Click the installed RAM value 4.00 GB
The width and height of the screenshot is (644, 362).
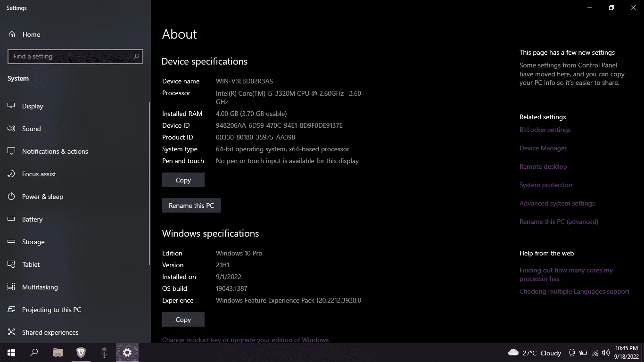click(x=251, y=114)
